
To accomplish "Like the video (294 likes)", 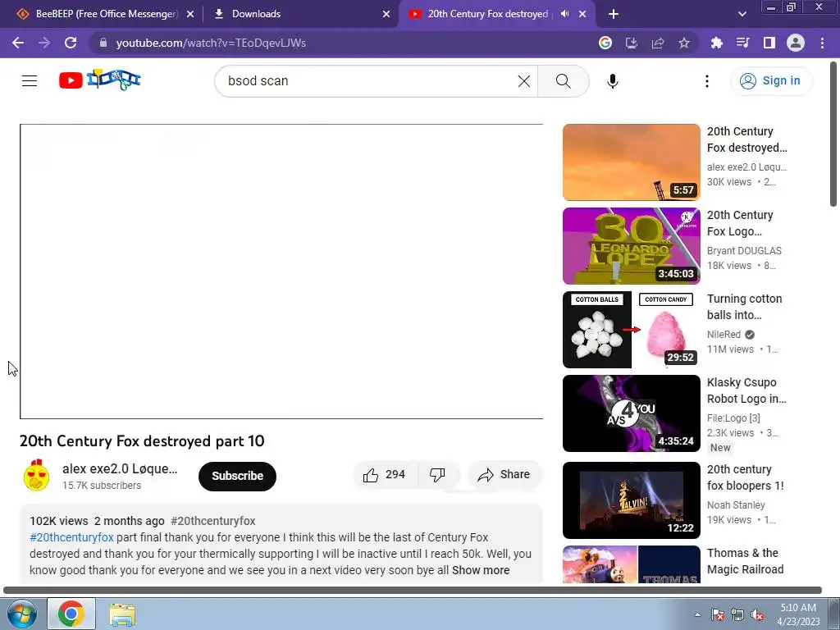I will point(386,475).
